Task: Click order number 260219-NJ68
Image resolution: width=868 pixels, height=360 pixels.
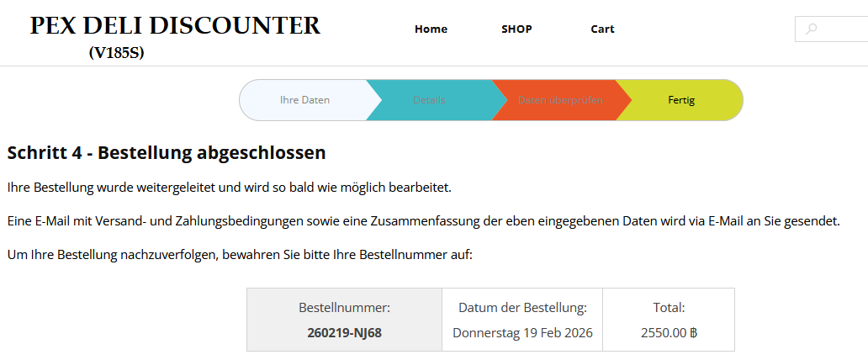Action: pyautogui.click(x=344, y=332)
